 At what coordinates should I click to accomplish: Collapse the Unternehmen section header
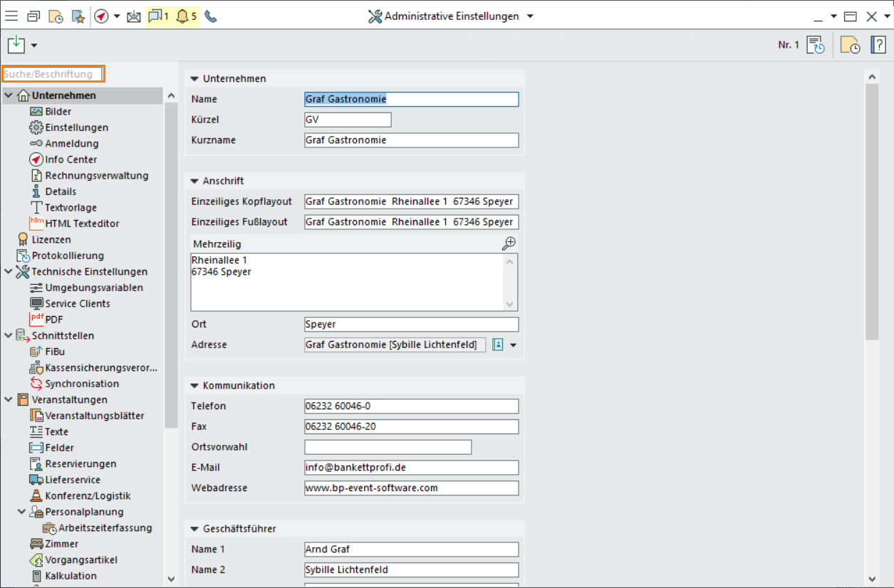(194, 79)
